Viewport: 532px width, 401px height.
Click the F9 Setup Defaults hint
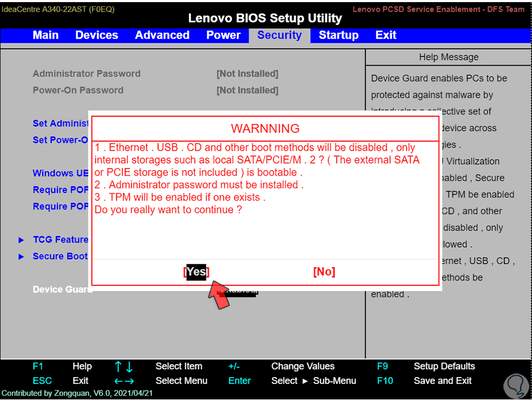click(x=426, y=367)
